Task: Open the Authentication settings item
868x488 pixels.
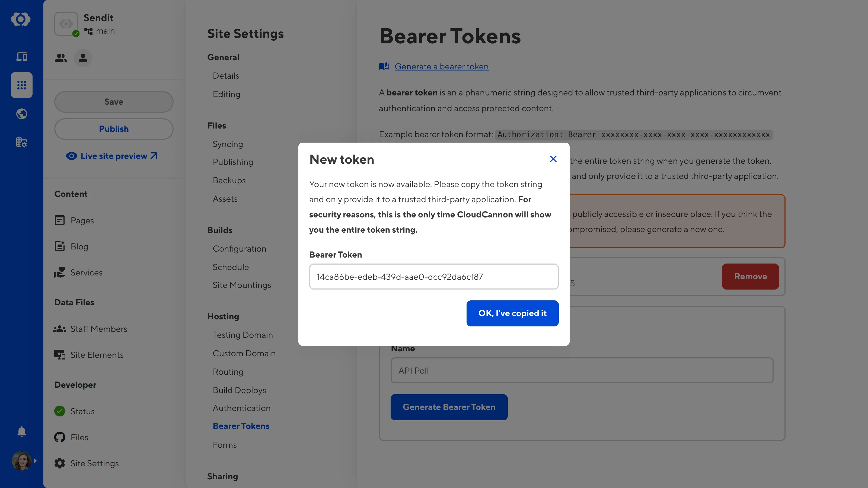Action: click(x=241, y=408)
